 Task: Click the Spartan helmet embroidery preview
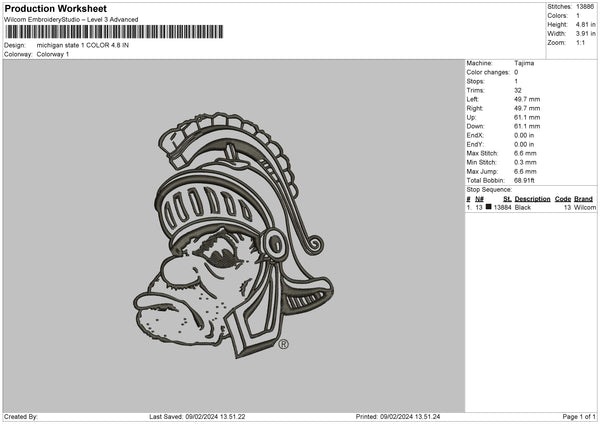click(x=233, y=235)
